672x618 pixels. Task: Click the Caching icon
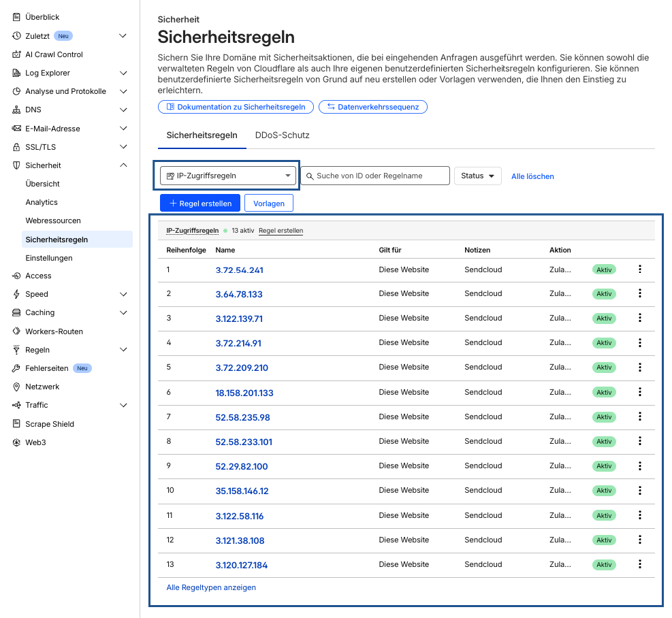(16, 312)
